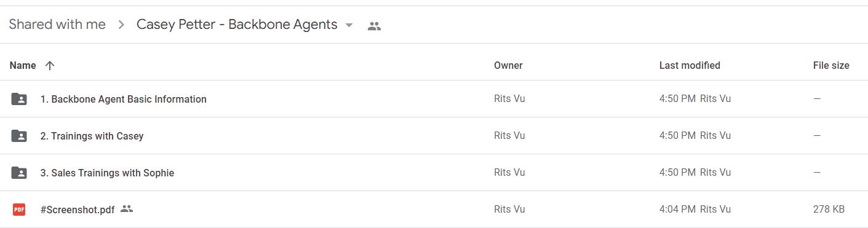Go back to Shared with me
The width and height of the screenshot is (868, 228).
[57, 25]
